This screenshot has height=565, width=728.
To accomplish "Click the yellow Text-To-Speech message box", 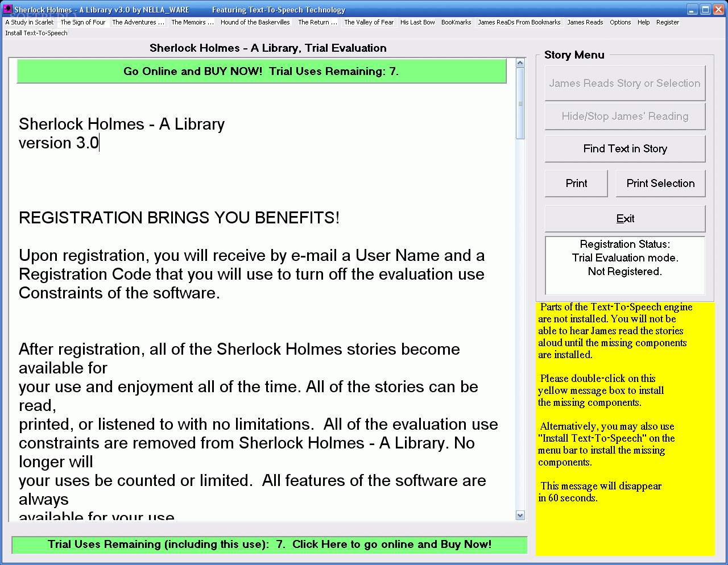I will [x=625, y=429].
